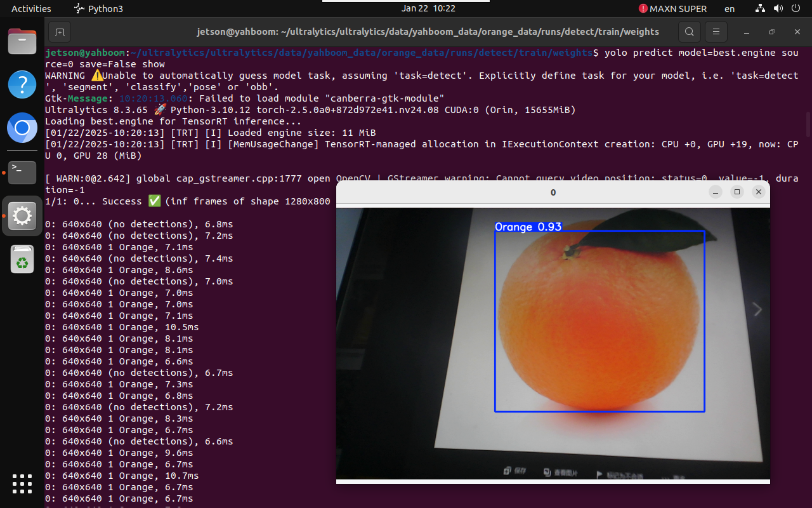Minimize the camera preview window titled 0
This screenshot has height=508, width=812.
tap(716, 192)
